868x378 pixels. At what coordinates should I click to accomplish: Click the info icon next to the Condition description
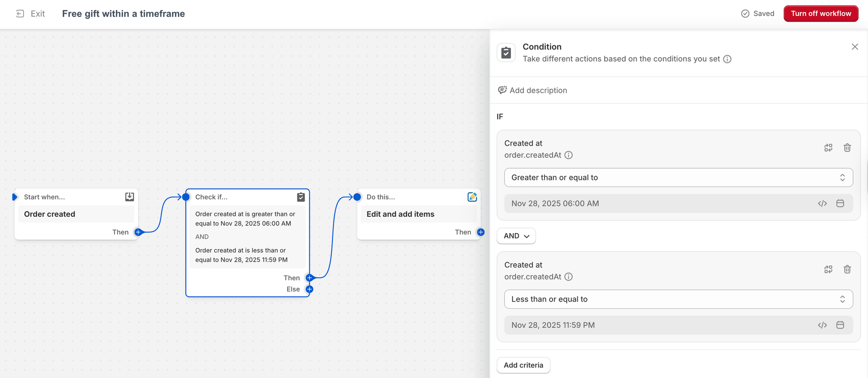727,59
